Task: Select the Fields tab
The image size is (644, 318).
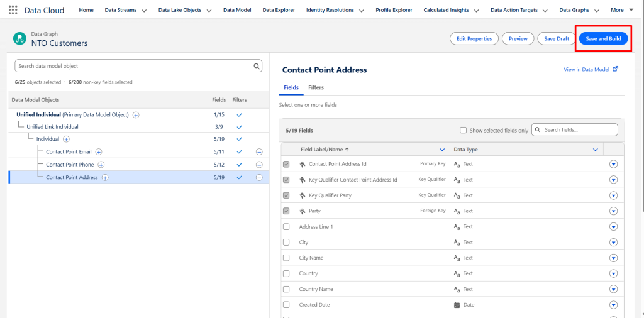Action: (291, 87)
